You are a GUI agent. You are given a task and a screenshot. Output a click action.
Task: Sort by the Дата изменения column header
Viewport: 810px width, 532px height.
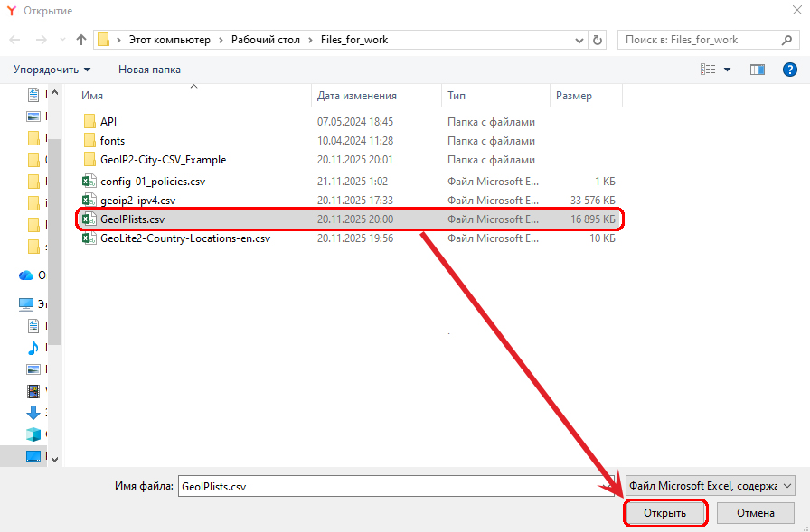357,96
